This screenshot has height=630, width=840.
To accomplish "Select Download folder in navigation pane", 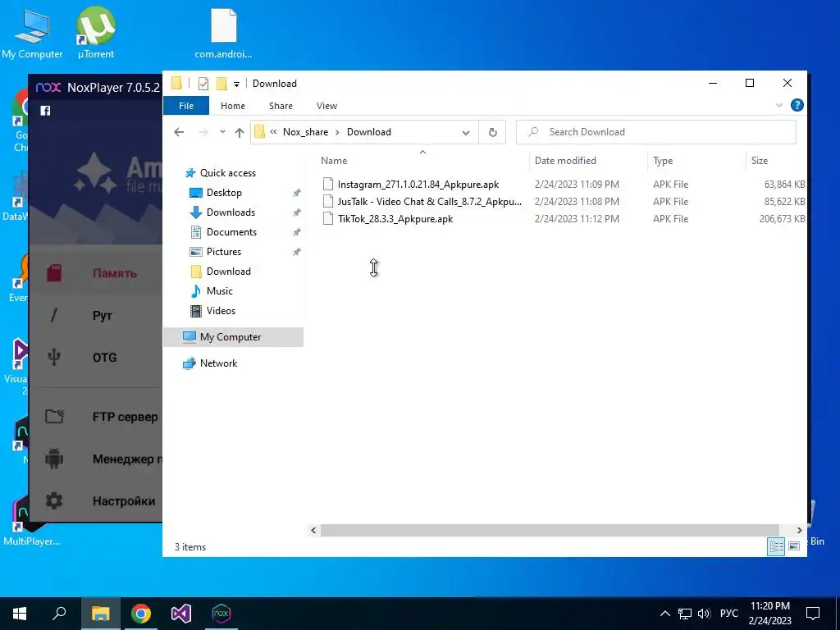I will pyautogui.click(x=228, y=271).
